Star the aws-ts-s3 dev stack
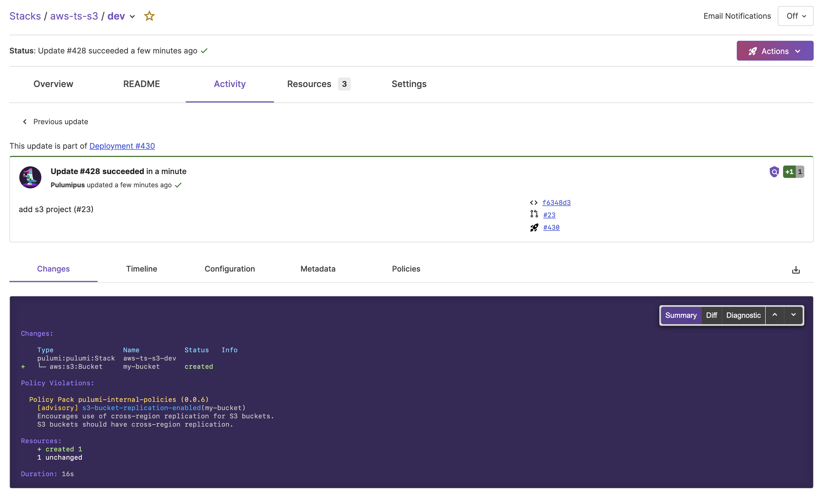The image size is (828, 504). click(149, 16)
